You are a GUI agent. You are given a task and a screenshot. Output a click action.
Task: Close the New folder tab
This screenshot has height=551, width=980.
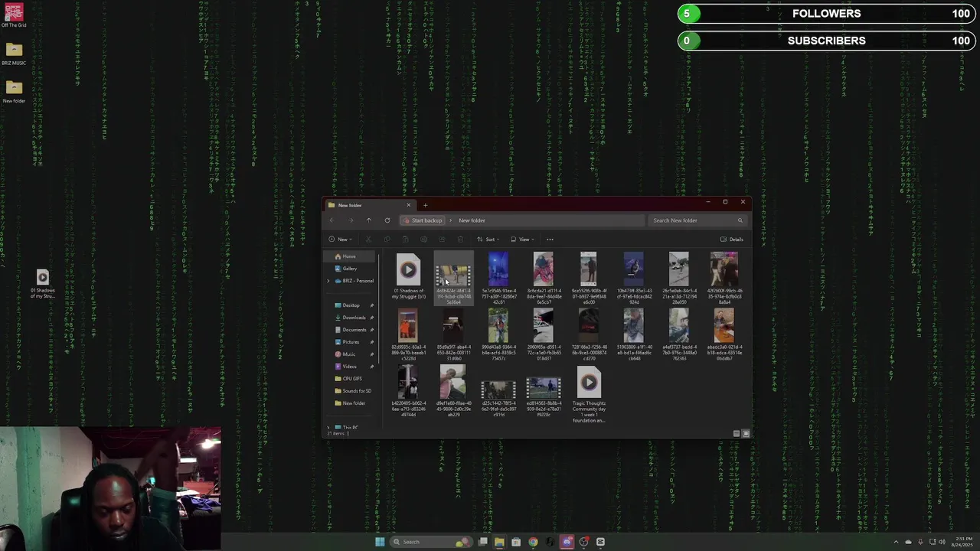408,205
